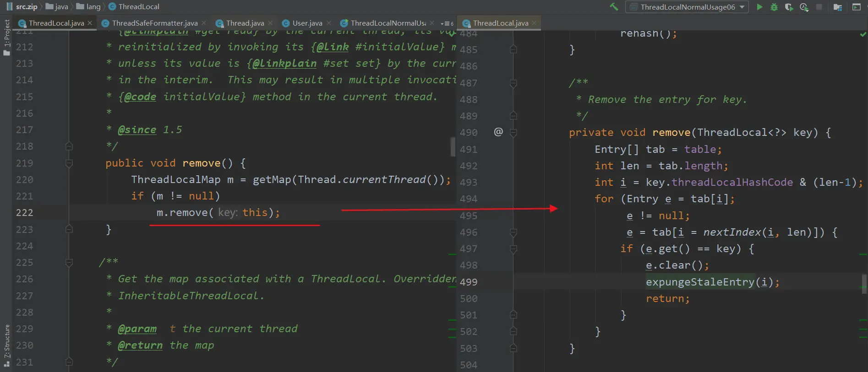The image size is (868, 372).
Task: Collapse the private remove method at line 490
Action: (x=513, y=133)
